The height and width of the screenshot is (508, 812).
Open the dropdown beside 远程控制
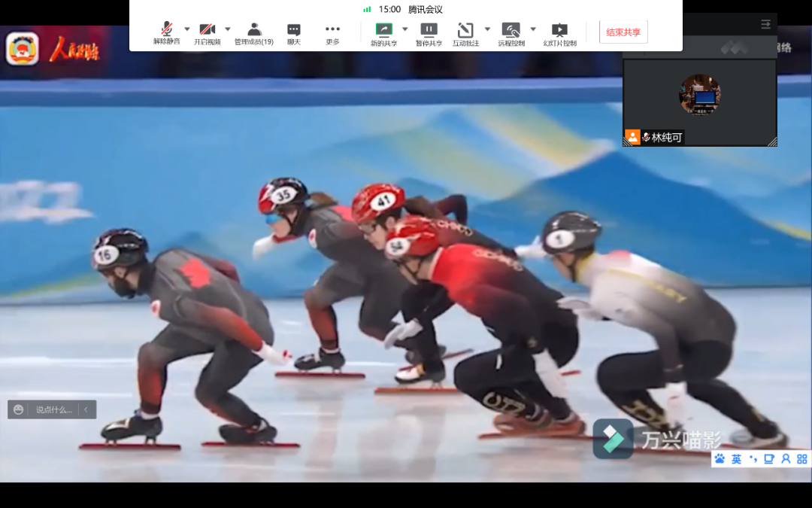click(533, 29)
